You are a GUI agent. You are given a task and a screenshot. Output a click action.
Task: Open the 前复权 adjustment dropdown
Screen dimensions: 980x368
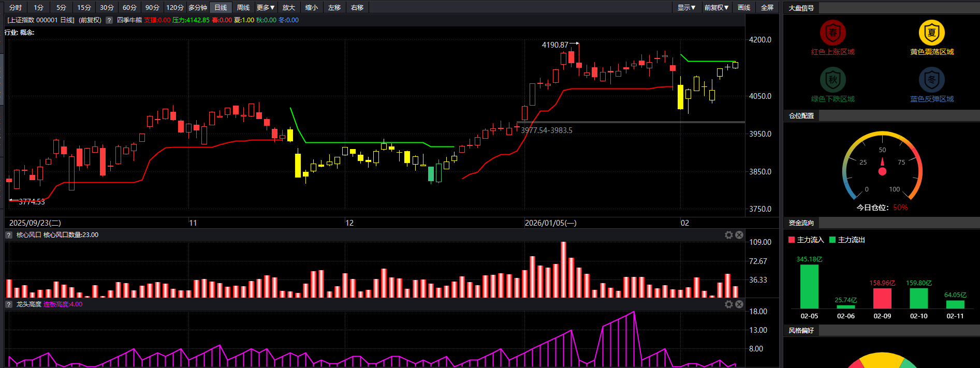tap(716, 7)
